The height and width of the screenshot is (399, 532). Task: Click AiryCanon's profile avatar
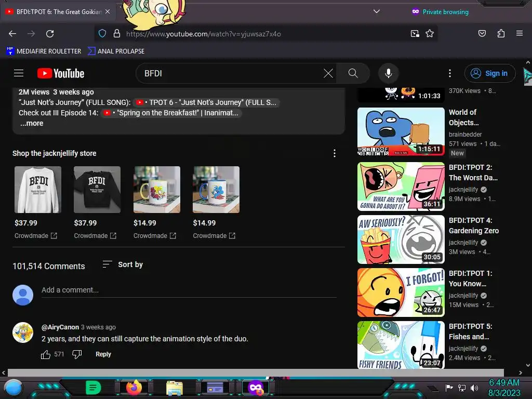[23, 332]
